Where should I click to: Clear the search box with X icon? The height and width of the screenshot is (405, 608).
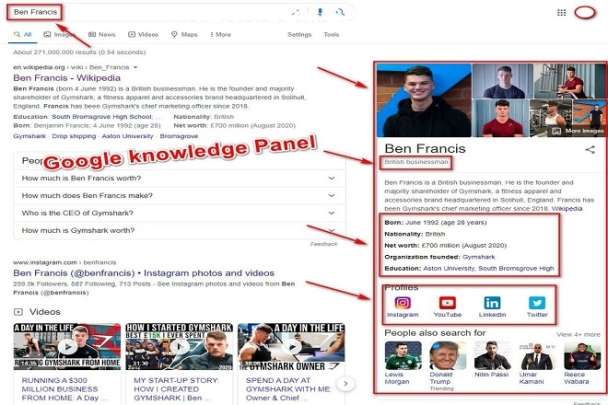[295, 12]
